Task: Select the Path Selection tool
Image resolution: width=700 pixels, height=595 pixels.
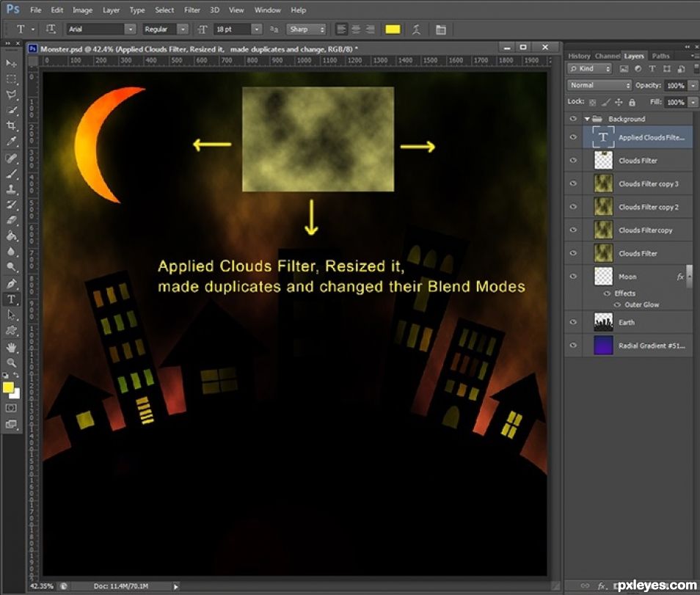Action: pyautogui.click(x=11, y=315)
